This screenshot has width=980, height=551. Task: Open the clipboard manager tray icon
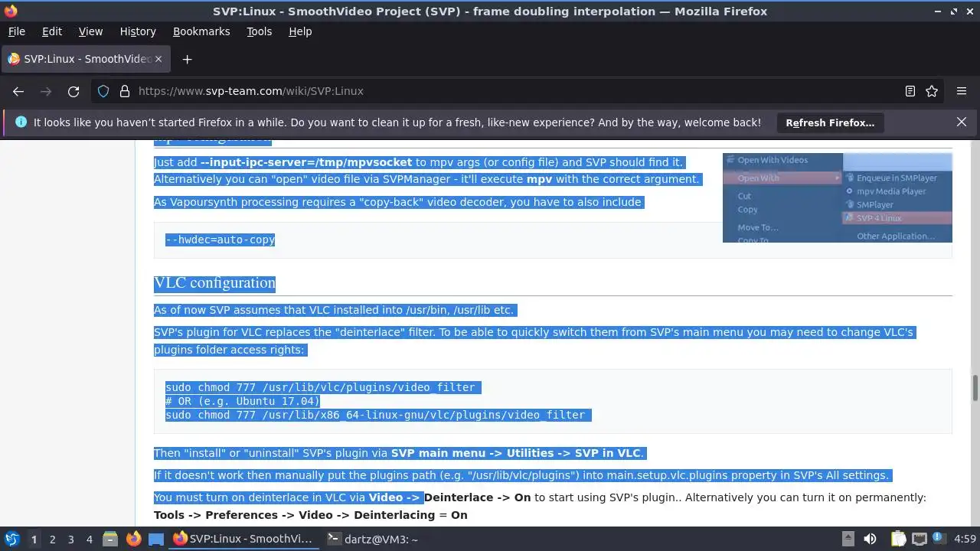pyautogui.click(x=898, y=539)
